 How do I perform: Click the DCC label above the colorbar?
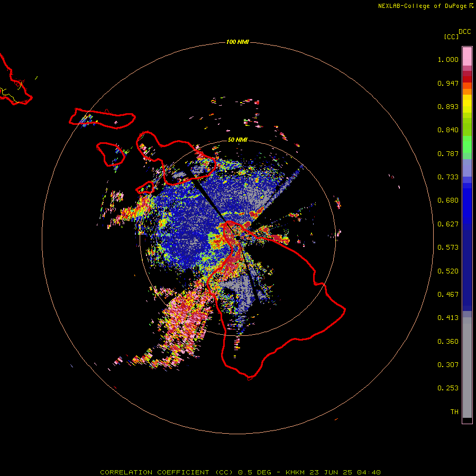coord(464,32)
